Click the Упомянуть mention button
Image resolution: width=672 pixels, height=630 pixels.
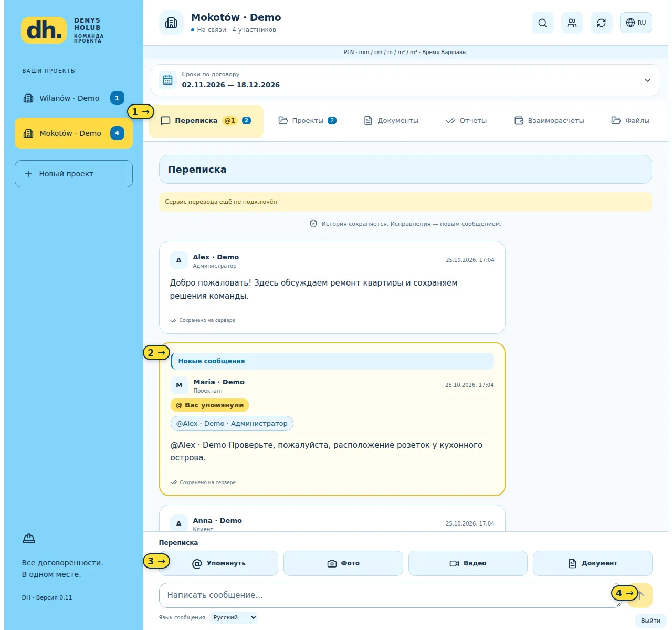tap(218, 563)
